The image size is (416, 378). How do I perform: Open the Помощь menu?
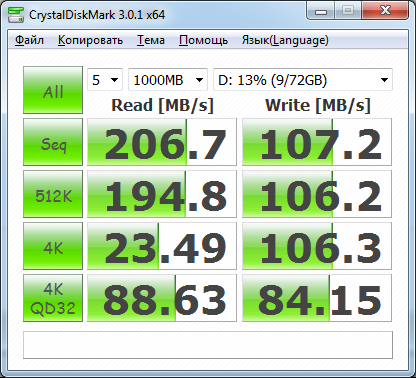click(x=203, y=40)
